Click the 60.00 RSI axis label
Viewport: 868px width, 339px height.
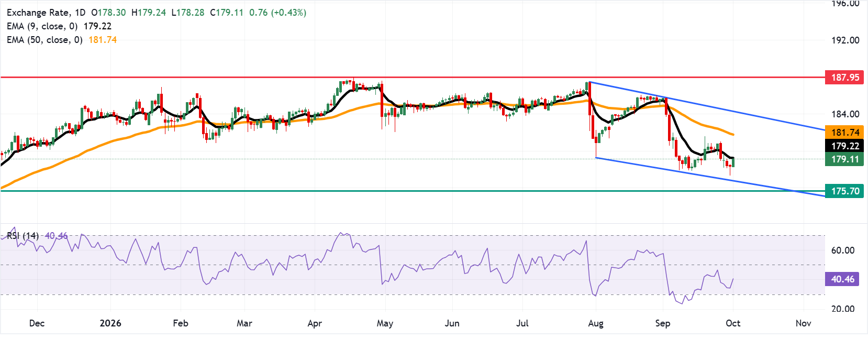click(x=843, y=250)
